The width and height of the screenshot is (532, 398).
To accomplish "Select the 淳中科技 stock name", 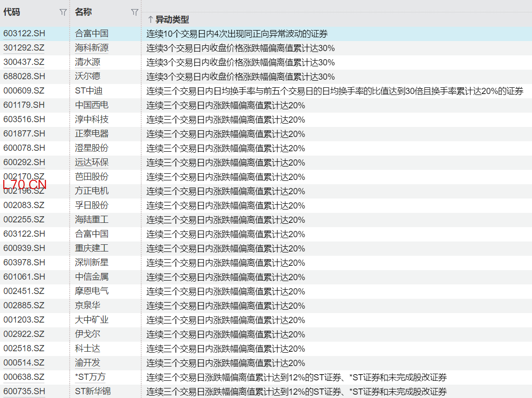I will coord(92,119).
